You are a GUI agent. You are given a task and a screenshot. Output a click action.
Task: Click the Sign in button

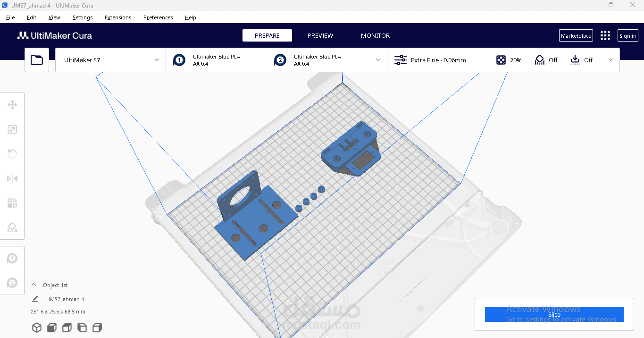click(628, 35)
